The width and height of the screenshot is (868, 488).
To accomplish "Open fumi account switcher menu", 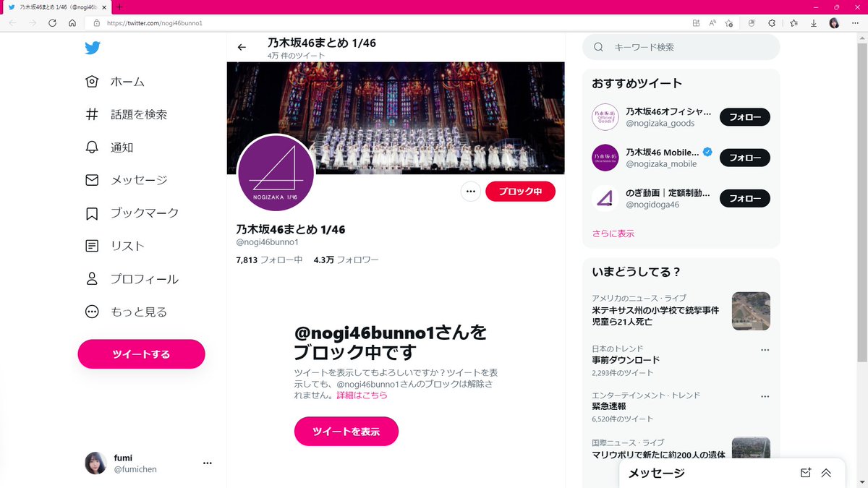I will (x=148, y=463).
